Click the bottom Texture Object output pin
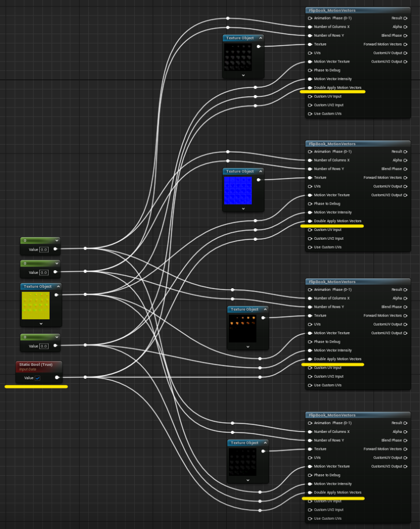Viewport: 420px width, 529px height. [263, 451]
